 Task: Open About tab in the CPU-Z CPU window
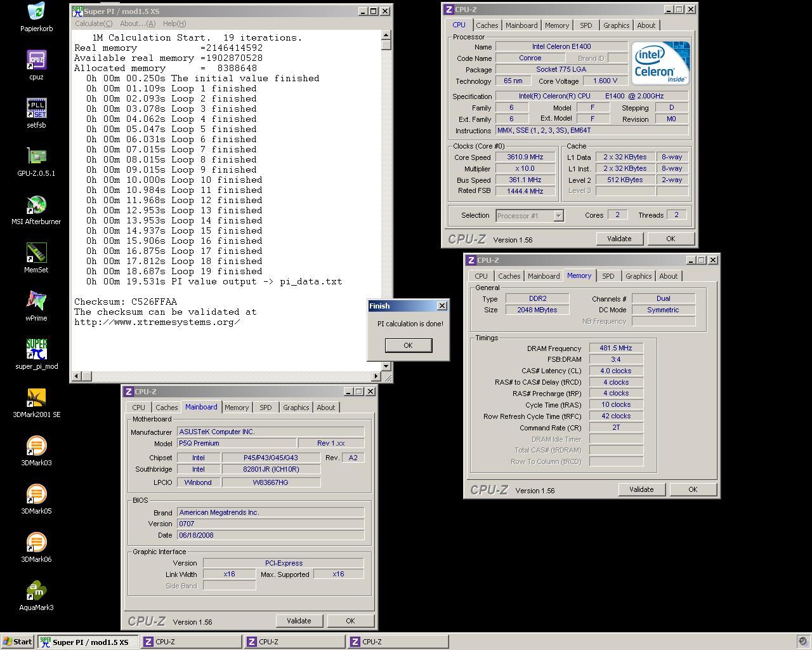coord(646,25)
